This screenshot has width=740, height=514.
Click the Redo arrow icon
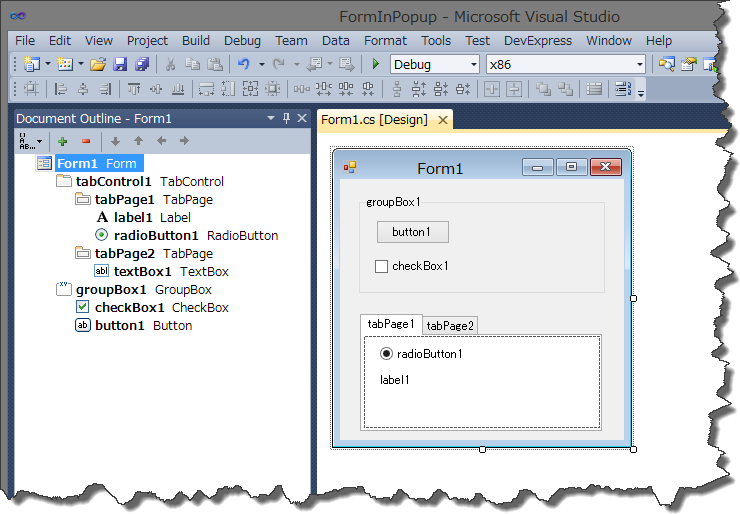(279, 64)
